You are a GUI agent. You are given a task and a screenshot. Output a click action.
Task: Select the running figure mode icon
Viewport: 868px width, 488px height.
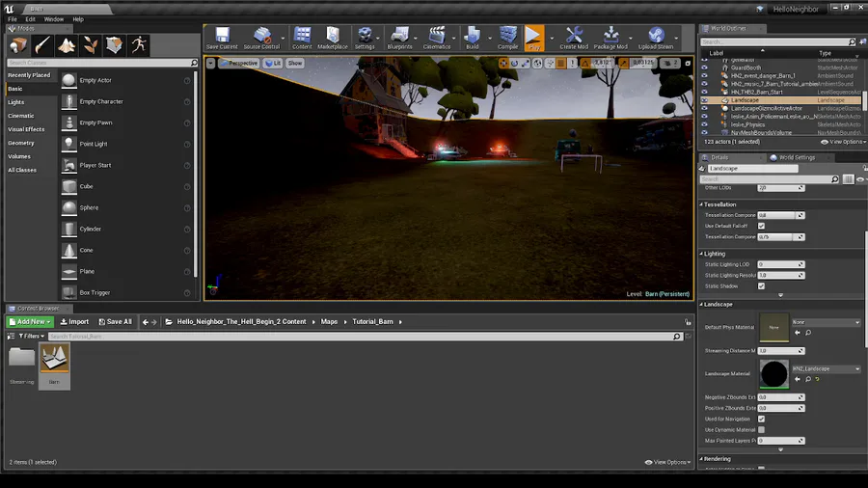click(139, 45)
